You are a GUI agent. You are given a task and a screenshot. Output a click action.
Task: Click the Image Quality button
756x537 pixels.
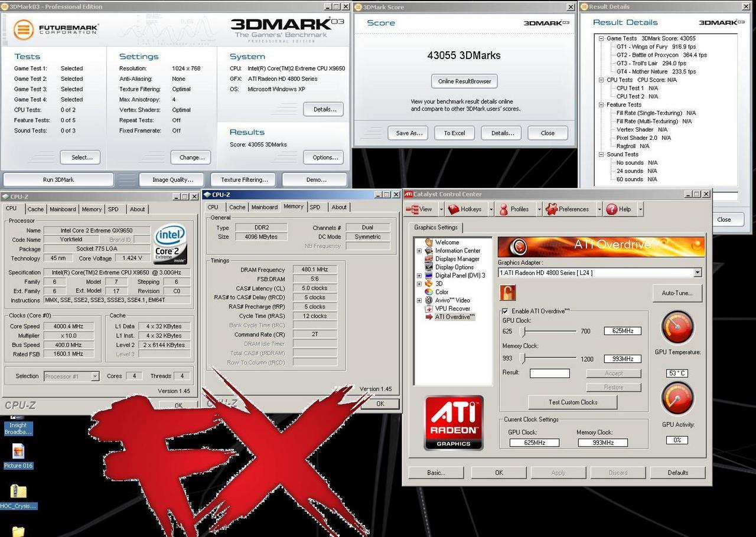[172, 179]
